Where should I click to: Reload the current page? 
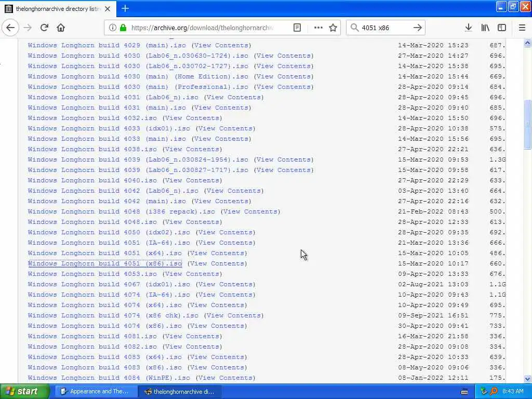tap(44, 28)
